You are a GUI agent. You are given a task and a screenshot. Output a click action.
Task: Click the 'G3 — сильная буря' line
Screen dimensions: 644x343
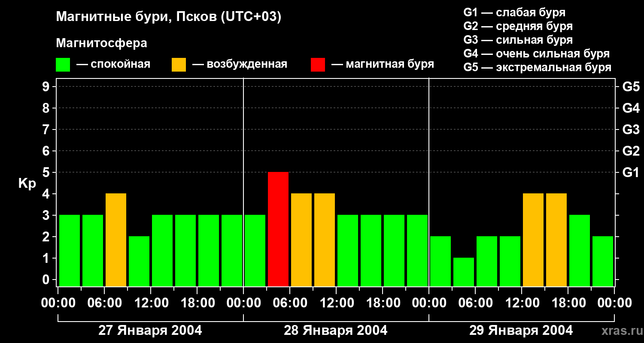pyautogui.click(x=518, y=40)
